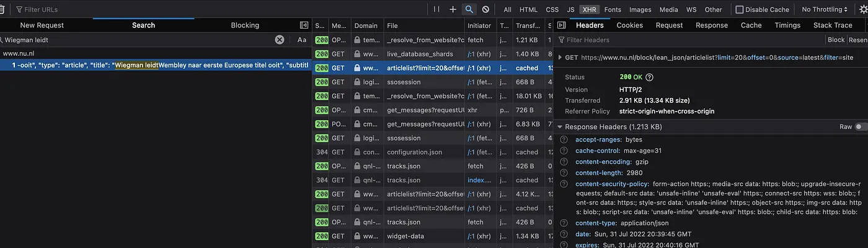The width and height of the screenshot is (868, 248).
Task: Collapse the request details pane icon
Action: [x=561, y=25]
